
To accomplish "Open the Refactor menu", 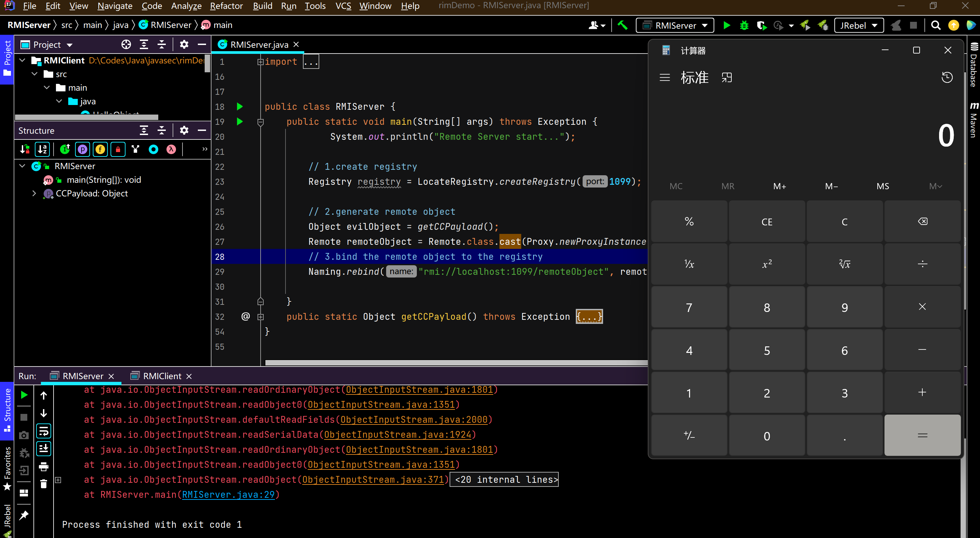I will (x=226, y=6).
